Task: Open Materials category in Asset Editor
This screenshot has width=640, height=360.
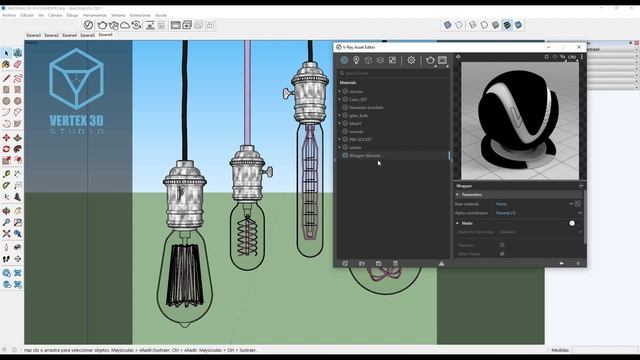Action: point(344,60)
